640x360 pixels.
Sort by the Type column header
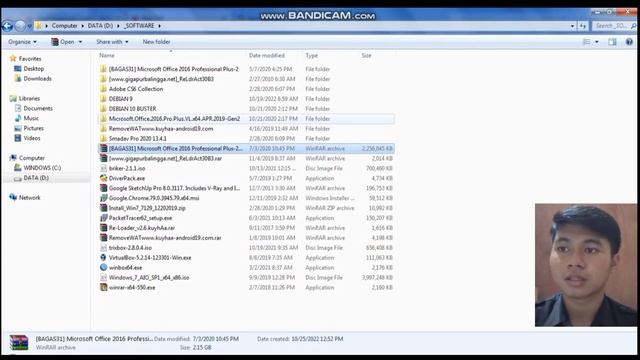[x=311, y=55]
